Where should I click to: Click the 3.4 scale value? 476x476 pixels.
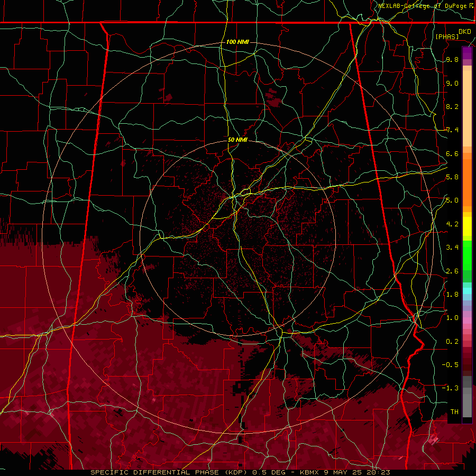(452, 248)
